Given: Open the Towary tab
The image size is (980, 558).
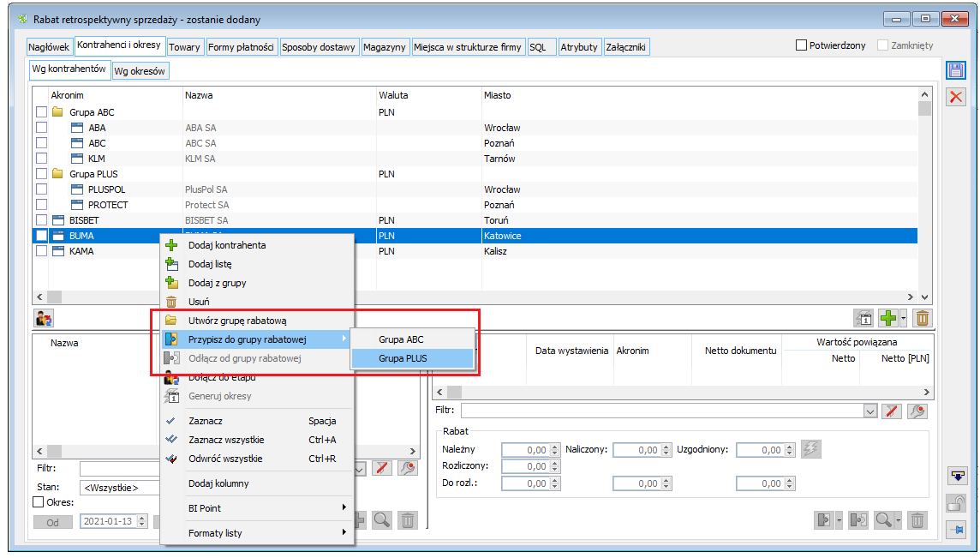Looking at the screenshot, I should pos(184,47).
